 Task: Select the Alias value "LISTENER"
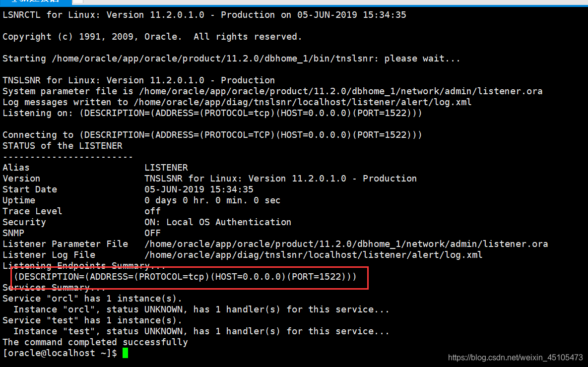pos(166,167)
